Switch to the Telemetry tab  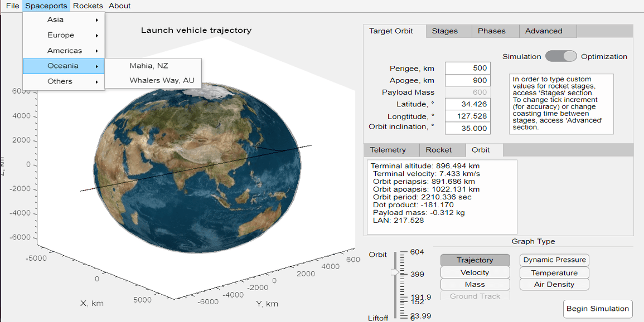390,149
